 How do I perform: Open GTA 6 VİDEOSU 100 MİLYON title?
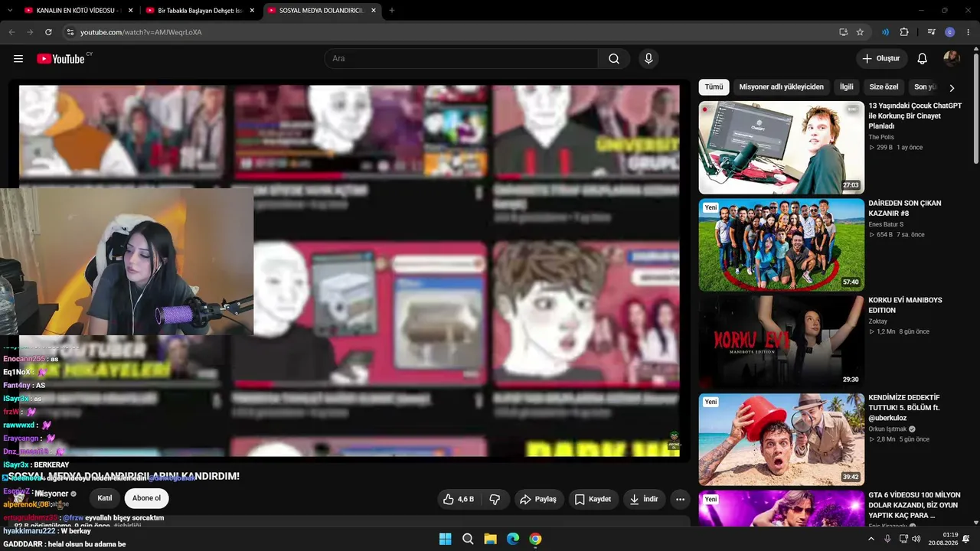click(914, 505)
